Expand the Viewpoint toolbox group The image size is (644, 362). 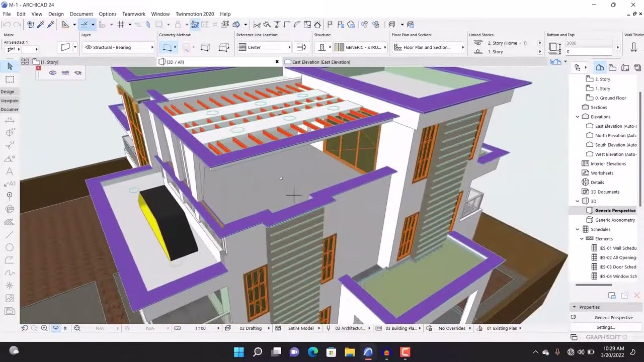click(10, 101)
